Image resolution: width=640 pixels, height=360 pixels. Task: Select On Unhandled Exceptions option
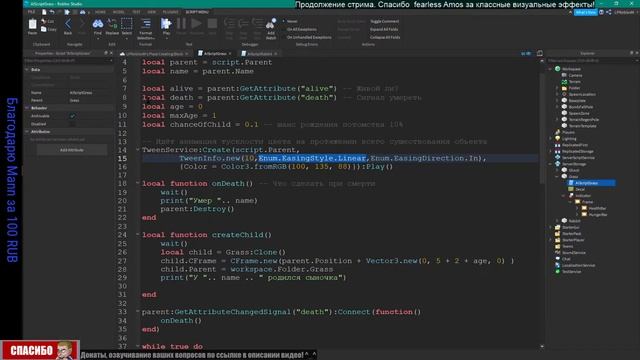[309, 37]
